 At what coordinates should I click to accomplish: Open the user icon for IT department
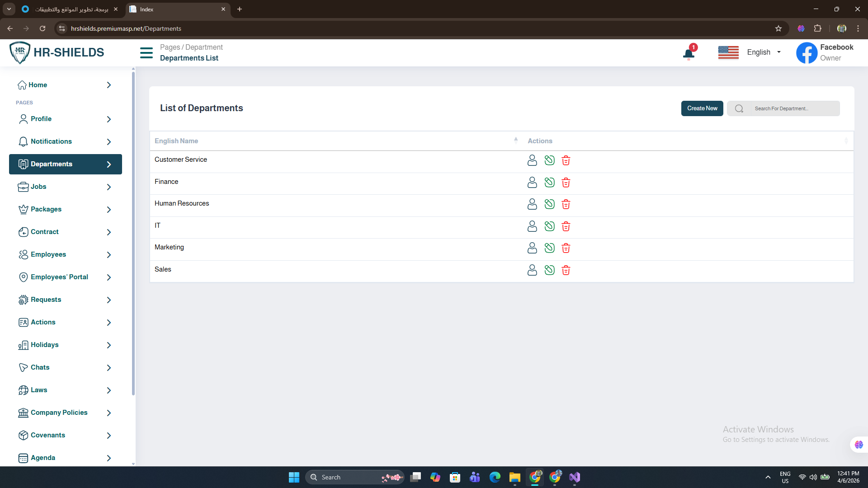[532, 226]
